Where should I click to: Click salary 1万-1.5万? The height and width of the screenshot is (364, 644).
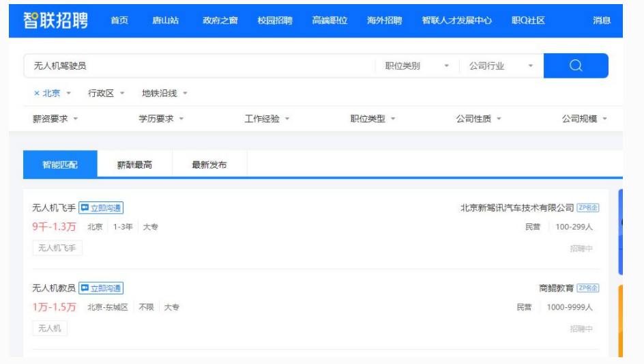click(x=54, y=307)
